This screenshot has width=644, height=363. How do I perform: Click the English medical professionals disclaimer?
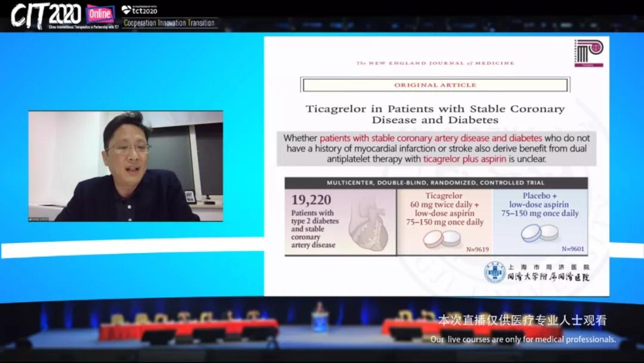523,339
